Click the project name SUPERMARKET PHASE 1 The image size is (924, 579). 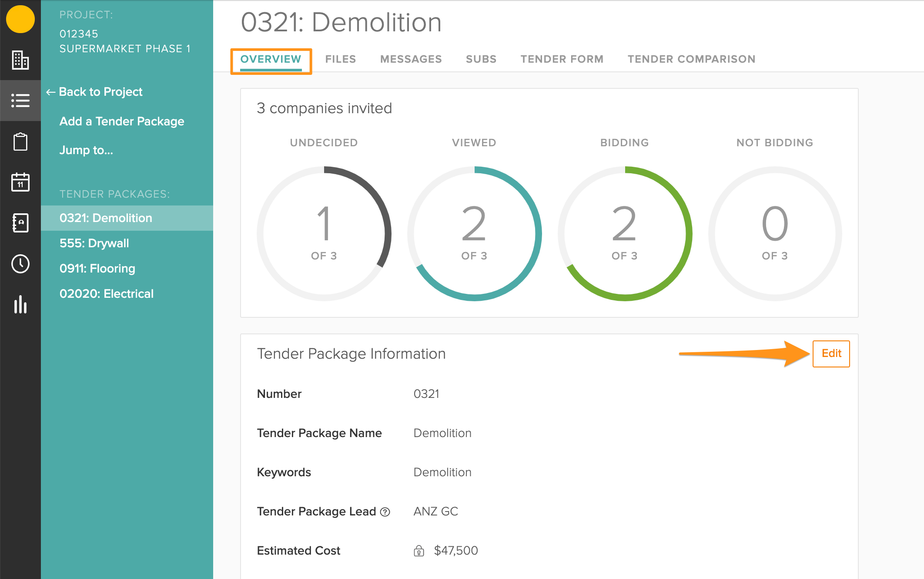pyautogui.click(x=125, y=49)
